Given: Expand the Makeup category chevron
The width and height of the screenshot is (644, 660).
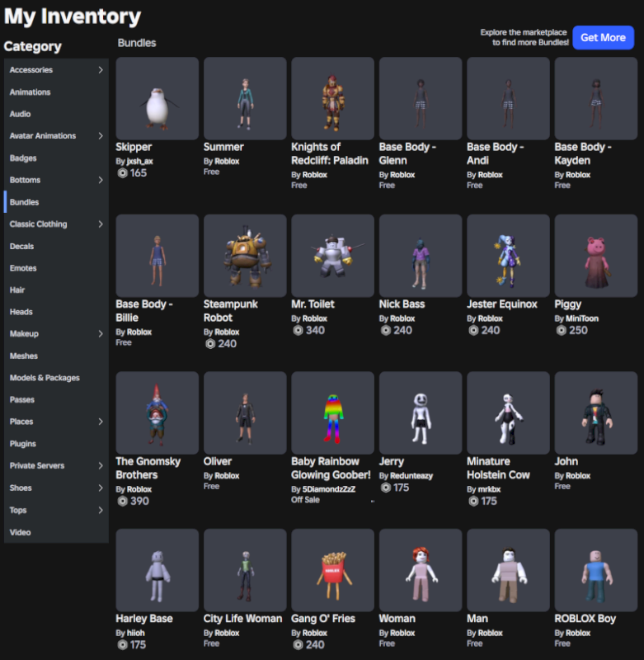Looking at the screenshot, I should (x=101, y=334).
